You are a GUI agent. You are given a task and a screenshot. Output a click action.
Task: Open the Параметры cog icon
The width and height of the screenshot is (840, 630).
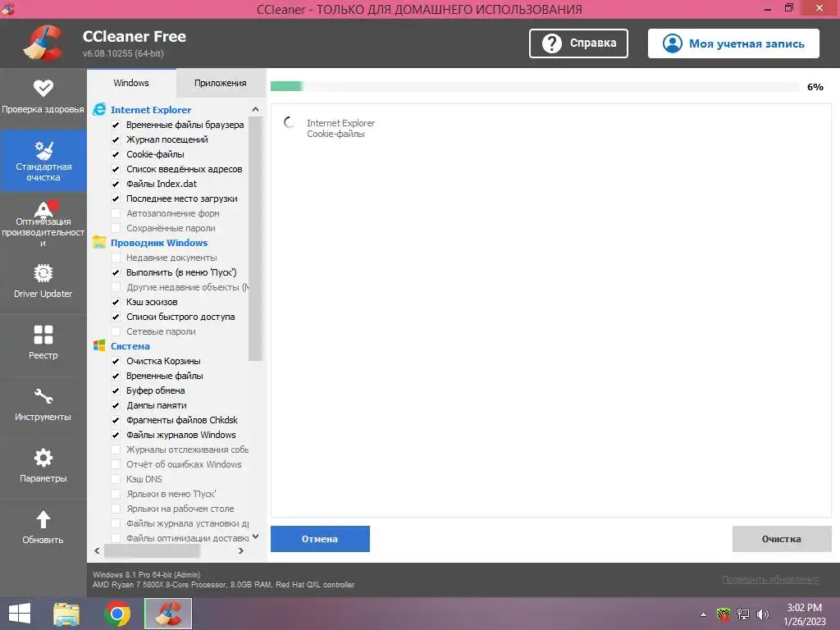tap(43, 458)
